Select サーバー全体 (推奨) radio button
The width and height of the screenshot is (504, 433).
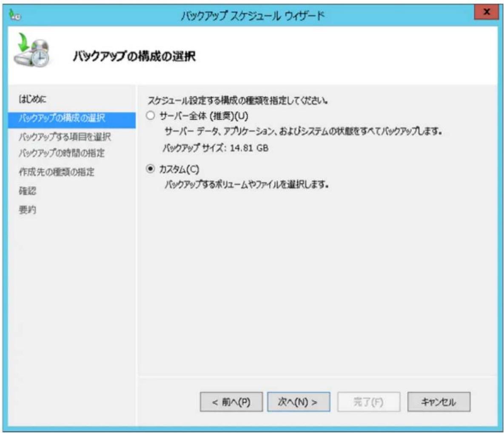151,115
